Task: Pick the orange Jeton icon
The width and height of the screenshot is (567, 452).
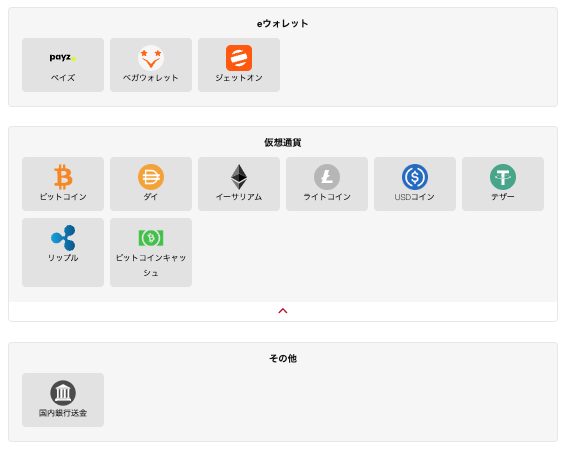Action: (239, 58)
